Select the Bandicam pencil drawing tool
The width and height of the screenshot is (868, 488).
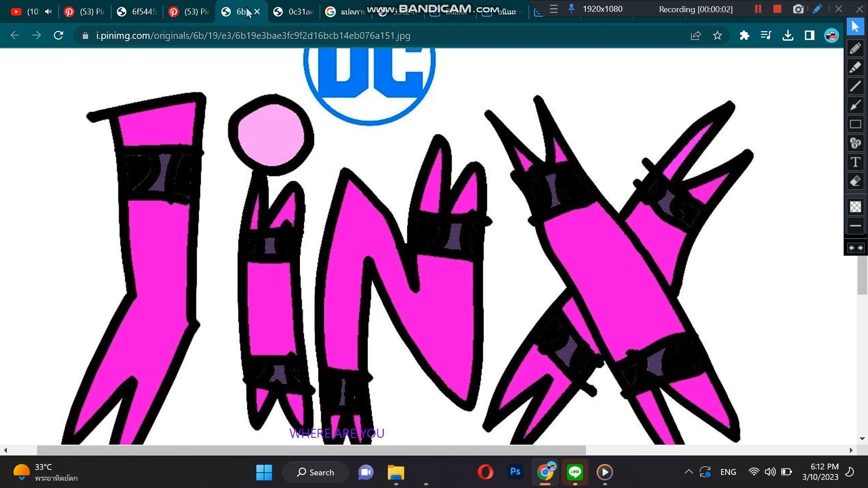click(x=855, y=48)
